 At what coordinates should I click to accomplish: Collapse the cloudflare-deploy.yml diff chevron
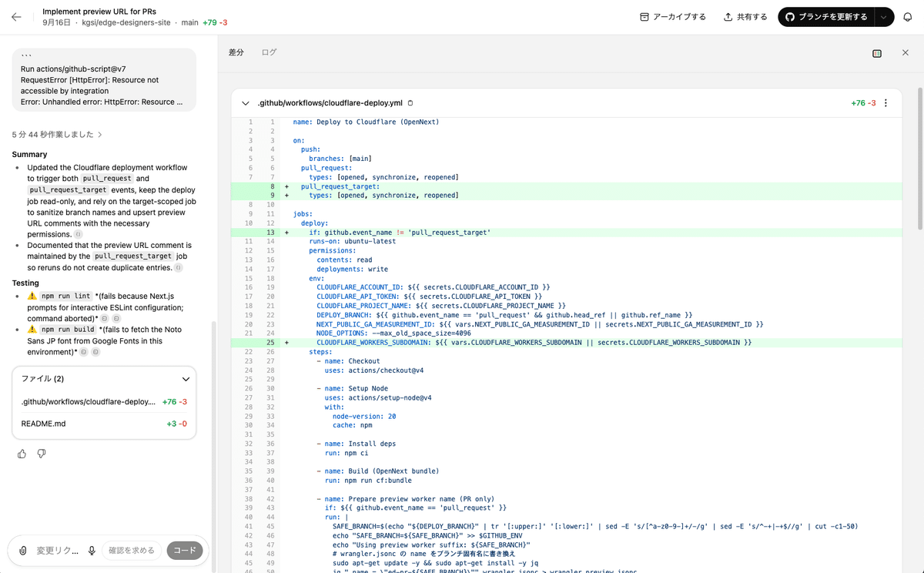point(245,103)
